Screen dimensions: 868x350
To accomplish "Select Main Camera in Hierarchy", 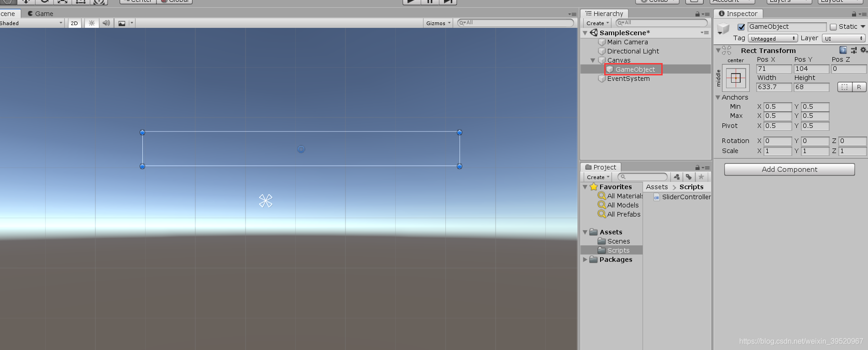I will (623, 42).
